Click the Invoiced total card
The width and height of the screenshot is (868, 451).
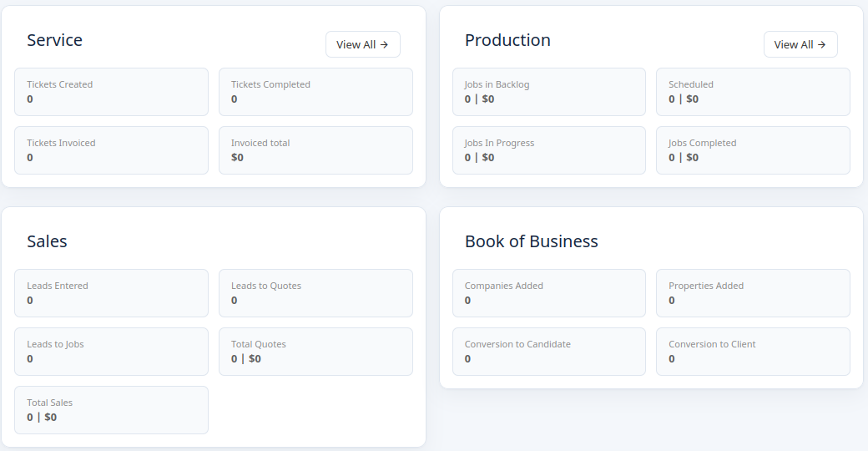(315, 150)
